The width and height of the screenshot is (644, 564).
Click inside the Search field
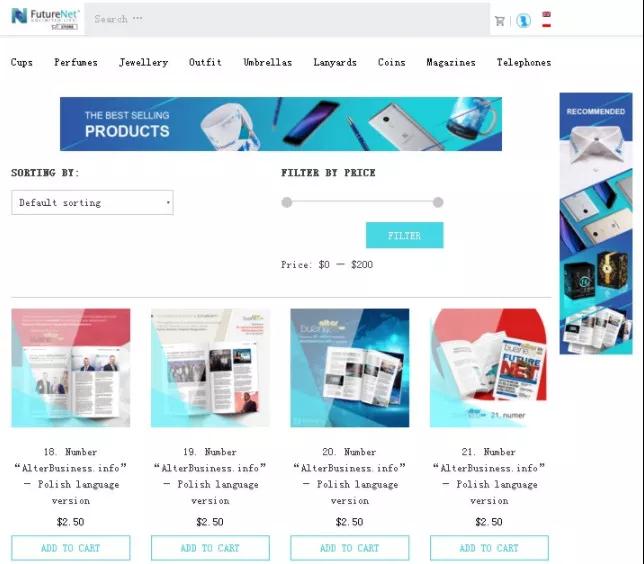click(287, 19)
